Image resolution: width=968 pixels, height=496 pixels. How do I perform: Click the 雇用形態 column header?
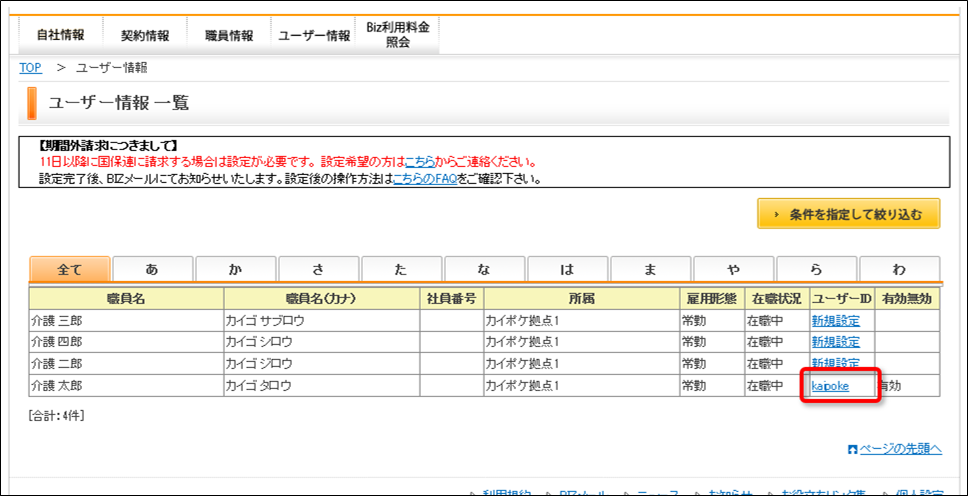[711, 299]
